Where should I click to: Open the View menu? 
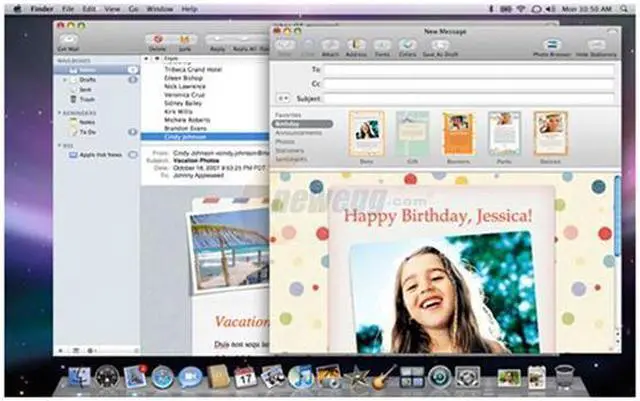112,9
